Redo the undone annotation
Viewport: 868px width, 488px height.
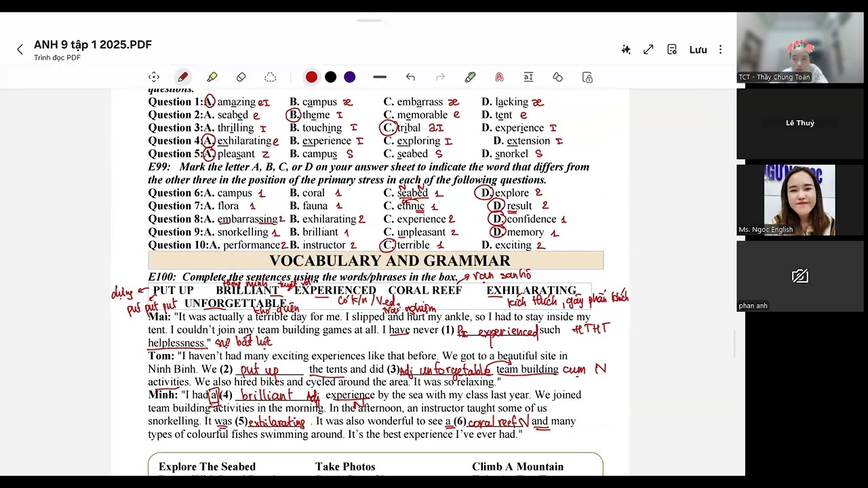pos(440,77)
